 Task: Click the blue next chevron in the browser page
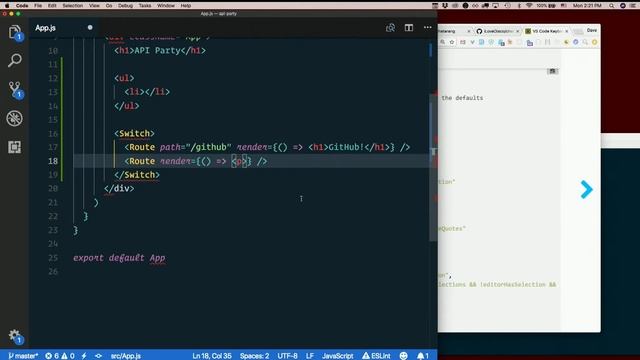coord(586,189)
